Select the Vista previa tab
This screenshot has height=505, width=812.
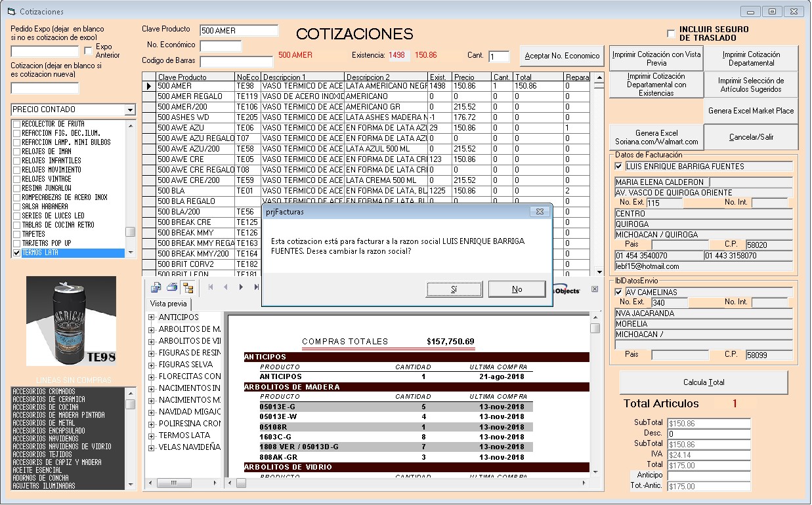[169, 304]
